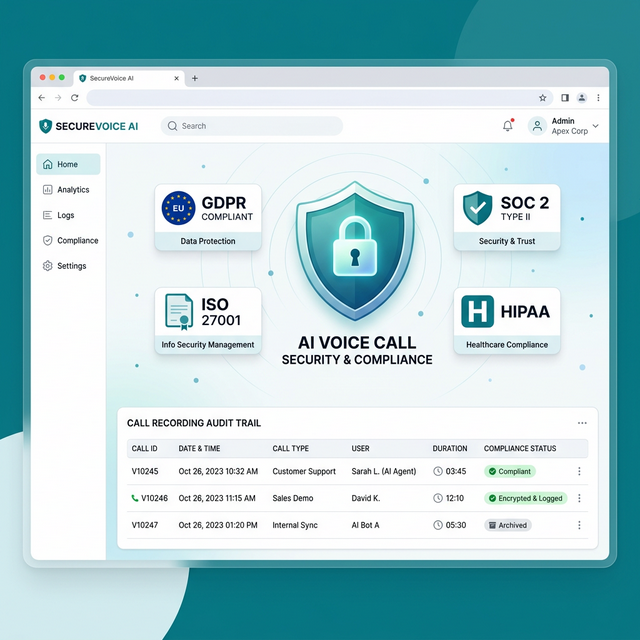Image resolution: width=640 pixels, height=640 pixels.
Task: Expand the Admin Apex Corp account dropdown
Action: 596,126
